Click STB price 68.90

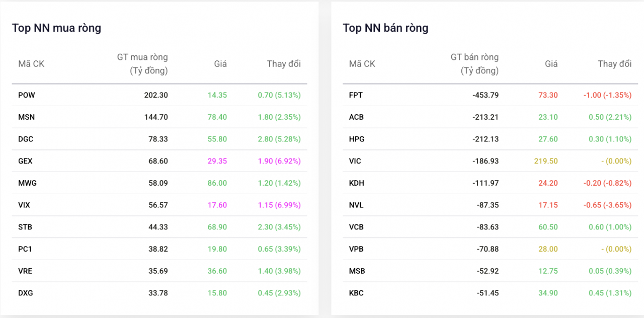(x=217, y=227)
